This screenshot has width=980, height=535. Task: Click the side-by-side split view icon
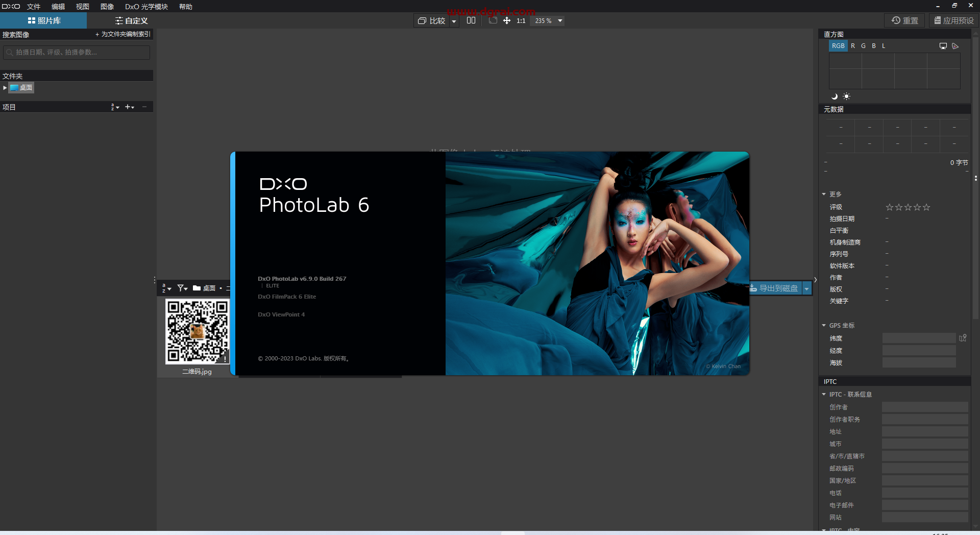(471, 20)
